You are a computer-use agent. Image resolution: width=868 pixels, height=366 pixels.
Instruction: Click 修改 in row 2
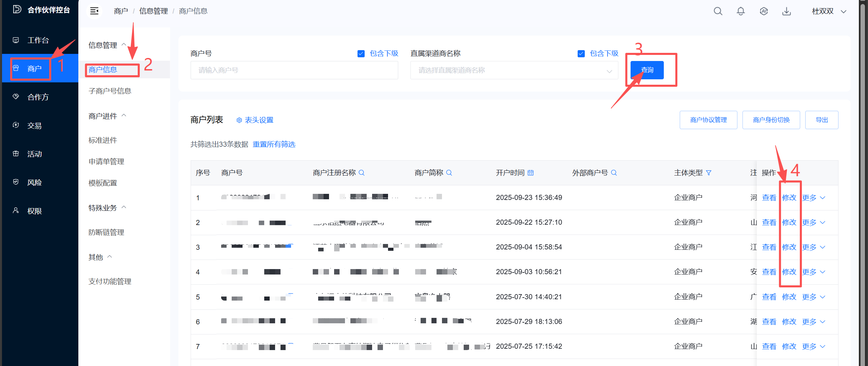pyautogui.click(x=789, y=222)
